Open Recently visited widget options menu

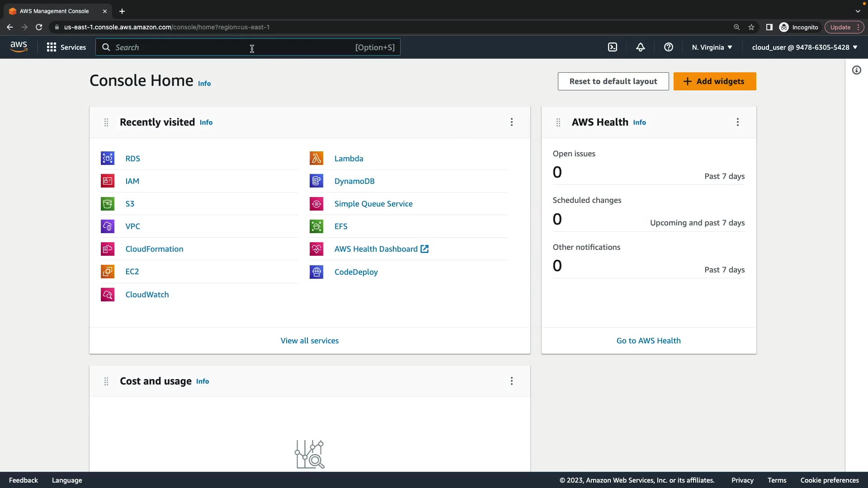pos(512,122)
